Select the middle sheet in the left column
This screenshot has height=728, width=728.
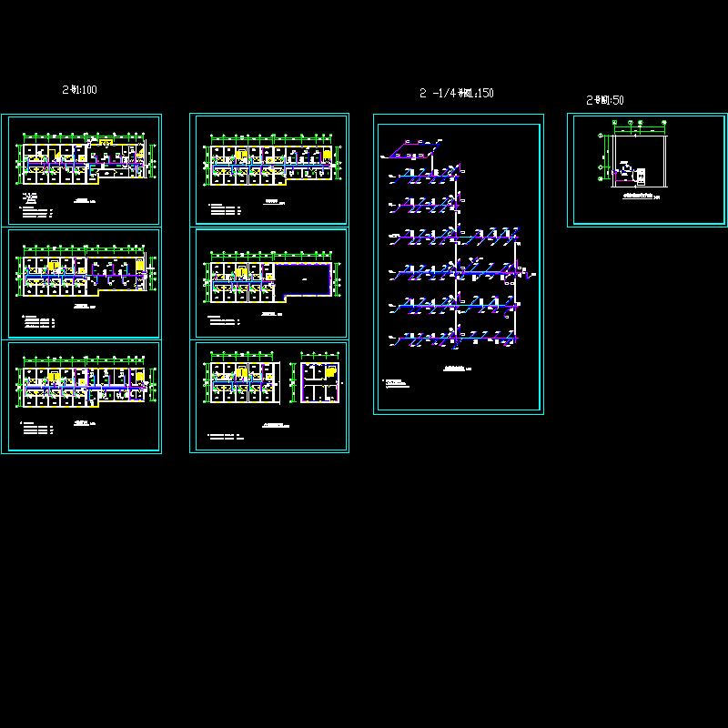click(82, 283)
